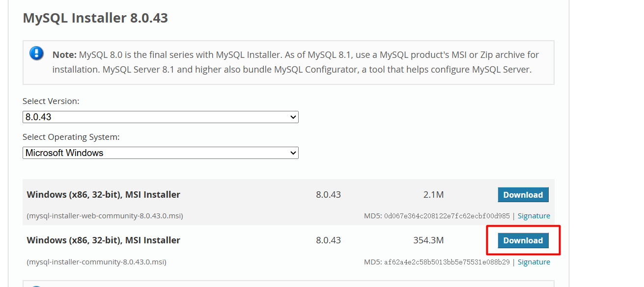Click the MD5 hash starting with af62a4

(447, 262)
